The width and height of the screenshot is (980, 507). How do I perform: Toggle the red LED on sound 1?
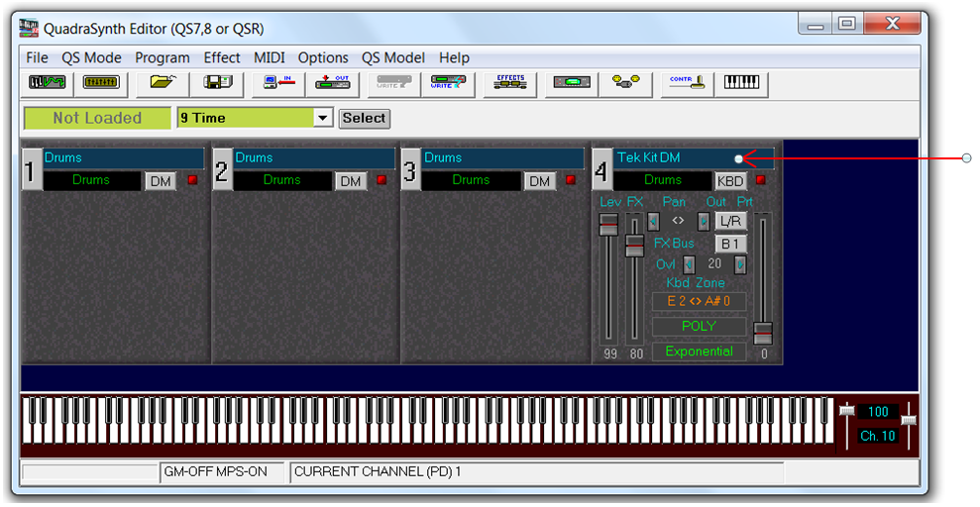192,180
